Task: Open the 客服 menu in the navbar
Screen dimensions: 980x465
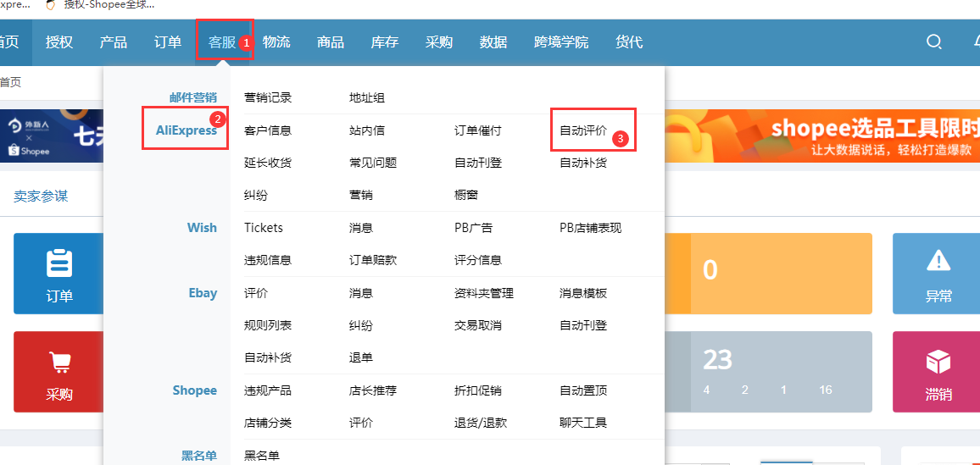Action: tap(222, 42)
